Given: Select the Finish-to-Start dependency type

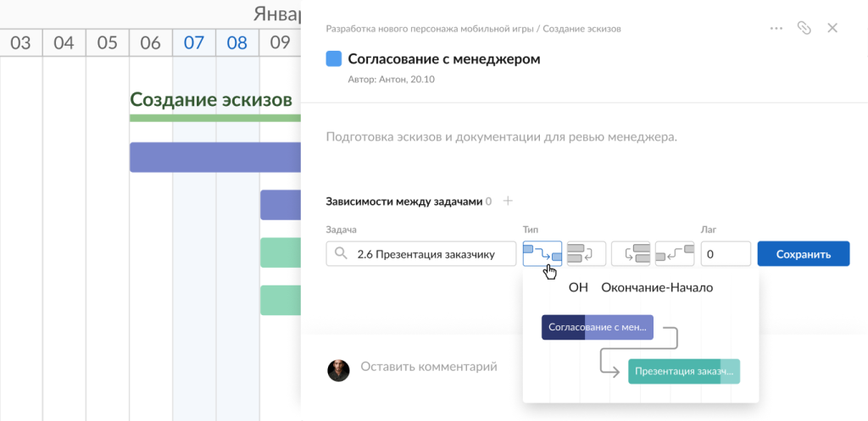Looking at the screenshot, I should pyautogui.click(x=542, y=254).
